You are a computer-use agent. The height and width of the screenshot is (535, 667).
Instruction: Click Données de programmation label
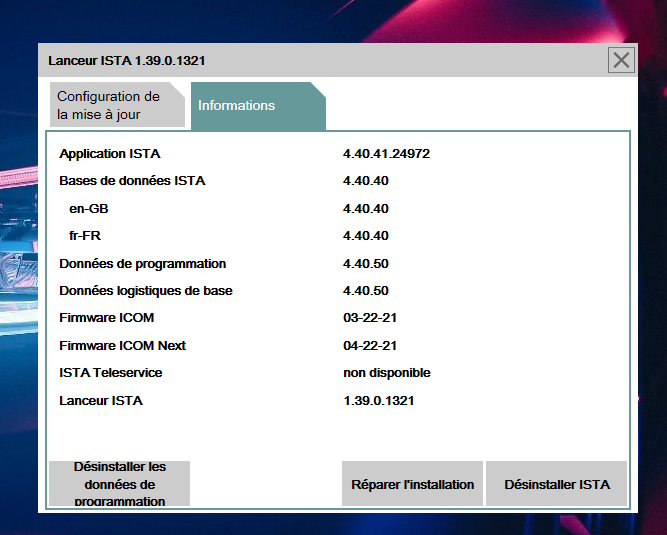(x=143, y=264)
